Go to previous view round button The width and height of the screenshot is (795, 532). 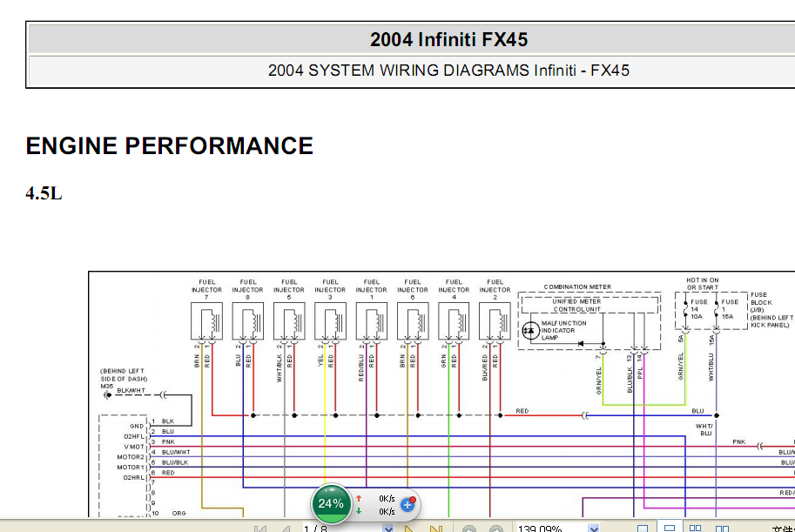coord(469,529)
